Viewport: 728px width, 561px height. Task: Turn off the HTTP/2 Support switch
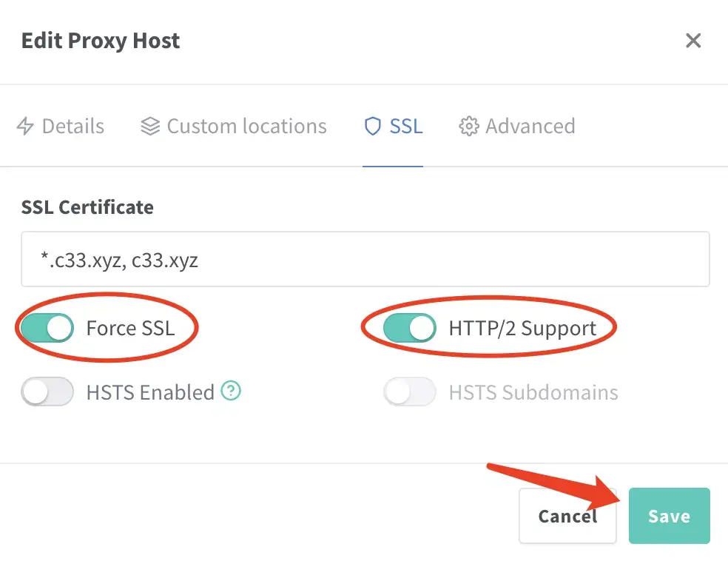point(410,328)
